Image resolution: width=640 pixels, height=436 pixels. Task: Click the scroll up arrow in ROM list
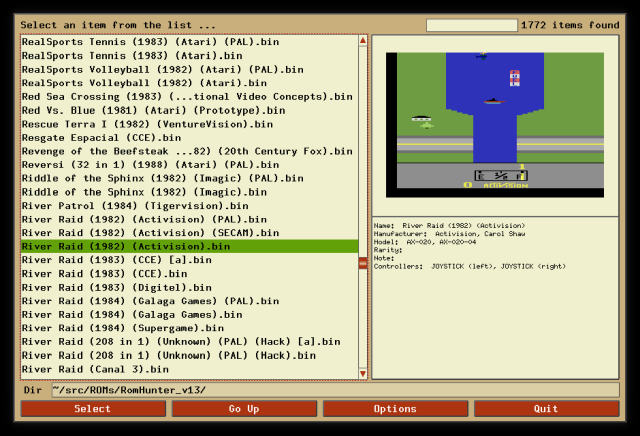[x=363, y=40]
